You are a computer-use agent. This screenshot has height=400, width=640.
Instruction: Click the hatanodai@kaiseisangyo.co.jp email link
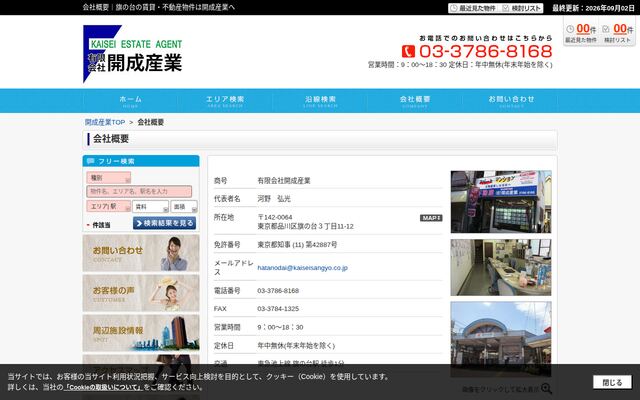[x=302, y=268]
